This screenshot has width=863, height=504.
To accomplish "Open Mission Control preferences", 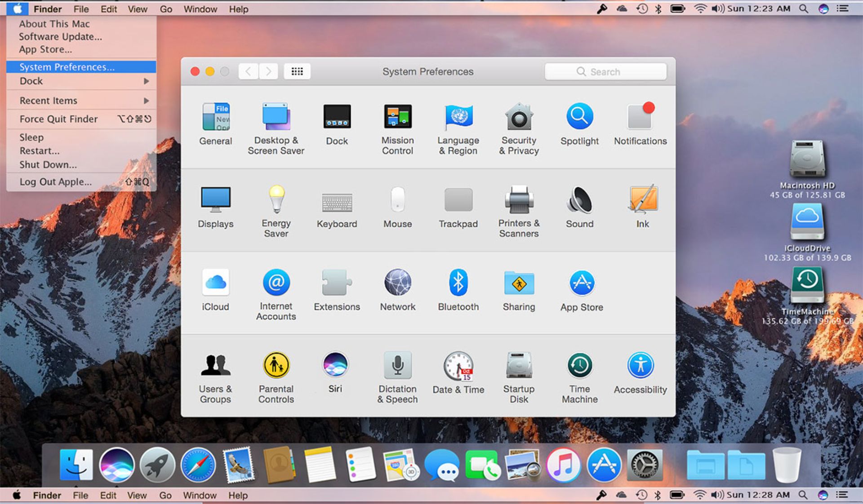I will coord(397,128).
